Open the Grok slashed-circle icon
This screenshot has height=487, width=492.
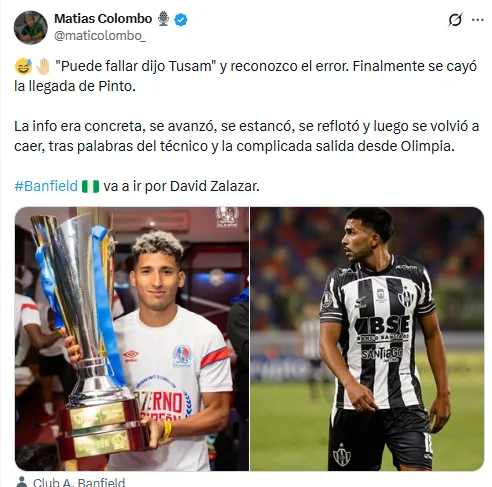(x=455, y=20)
